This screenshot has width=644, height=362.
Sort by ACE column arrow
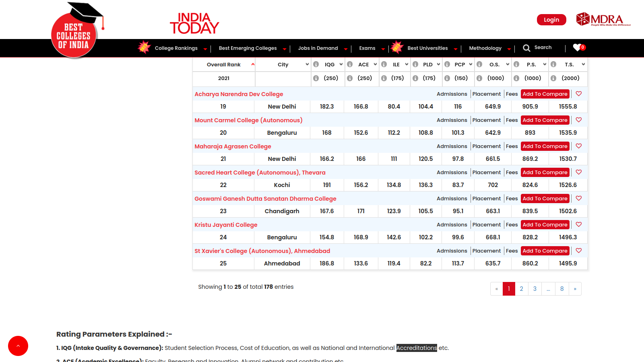[x=375, y=64]
